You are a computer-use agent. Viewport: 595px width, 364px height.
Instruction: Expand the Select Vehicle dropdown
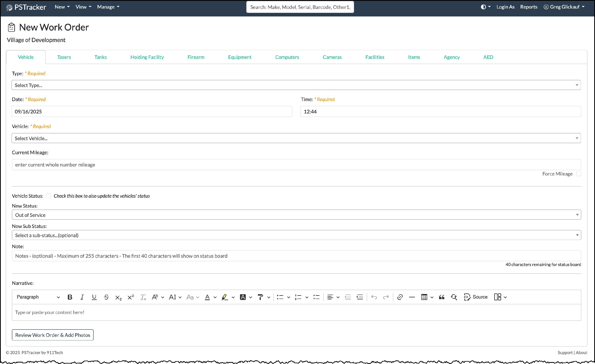tap(296, 138)
